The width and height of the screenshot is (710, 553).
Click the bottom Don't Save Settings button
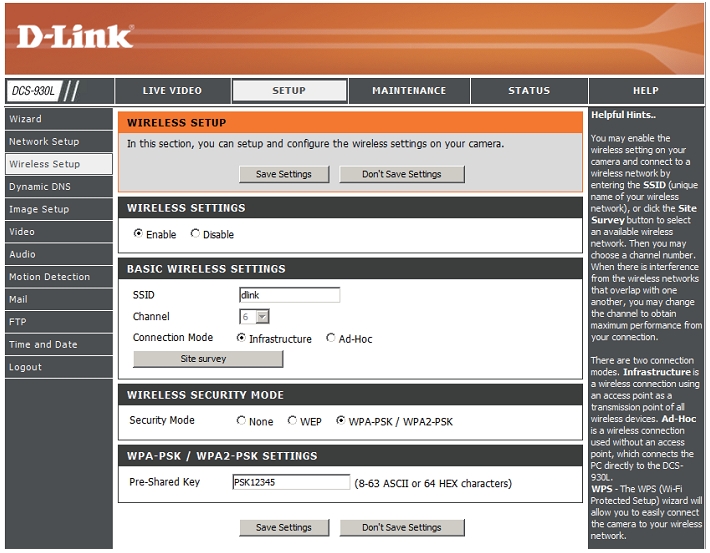tap(401, 527)
